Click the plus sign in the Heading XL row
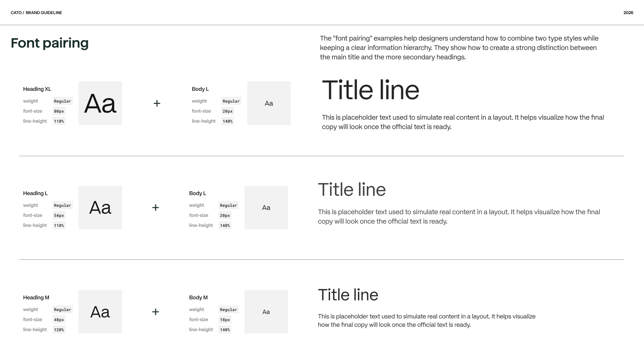This screenshot has width=644, height=362. (x=157, y=103)
